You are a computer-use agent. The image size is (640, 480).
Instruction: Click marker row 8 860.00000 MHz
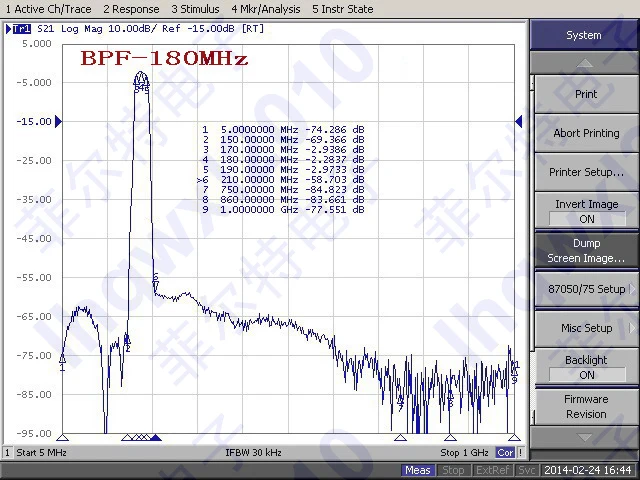283,200
